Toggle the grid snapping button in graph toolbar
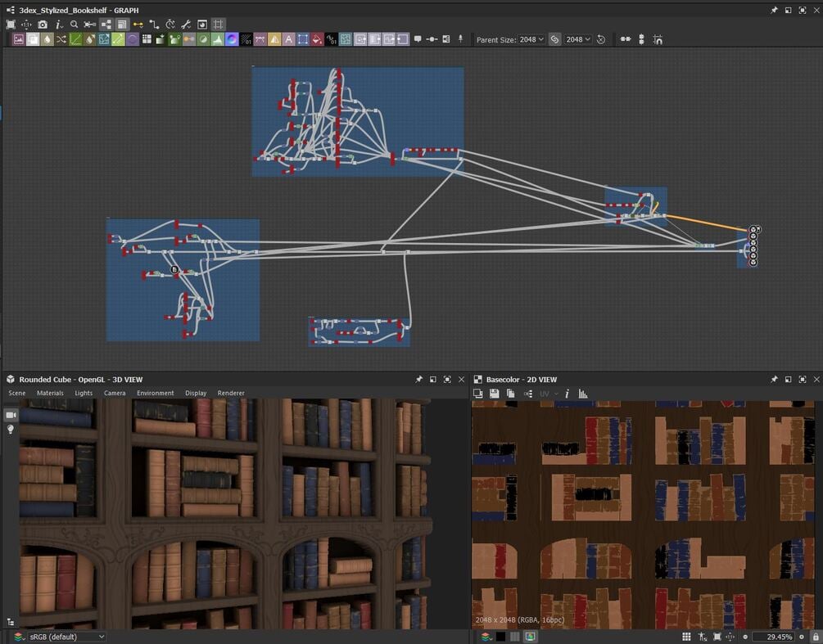The height and width of the screenshot is (644, 823). tap(219, 24)
